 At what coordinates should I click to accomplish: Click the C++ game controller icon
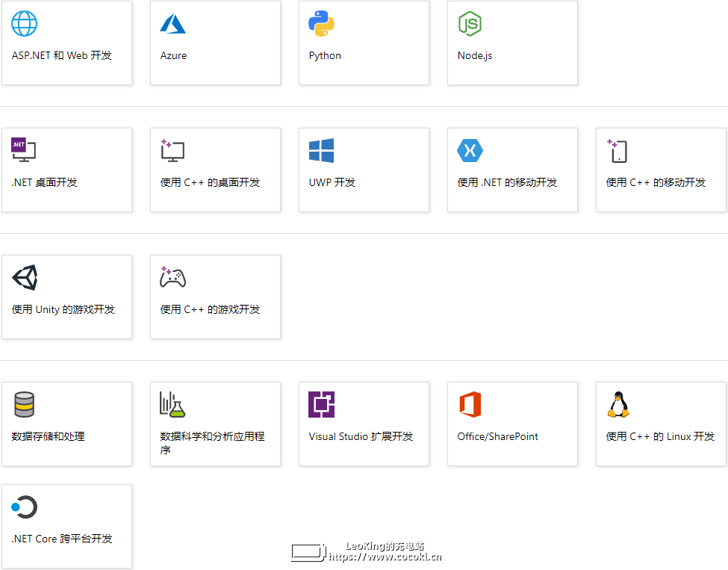click(172, 277)
